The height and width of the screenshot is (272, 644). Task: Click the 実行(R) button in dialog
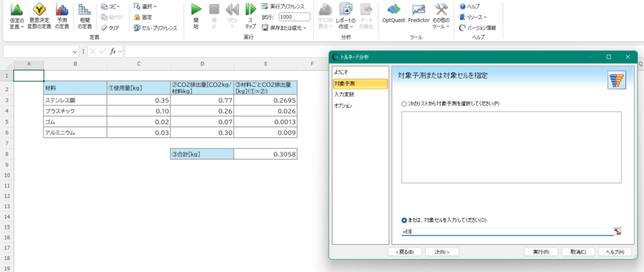(541, 252)
